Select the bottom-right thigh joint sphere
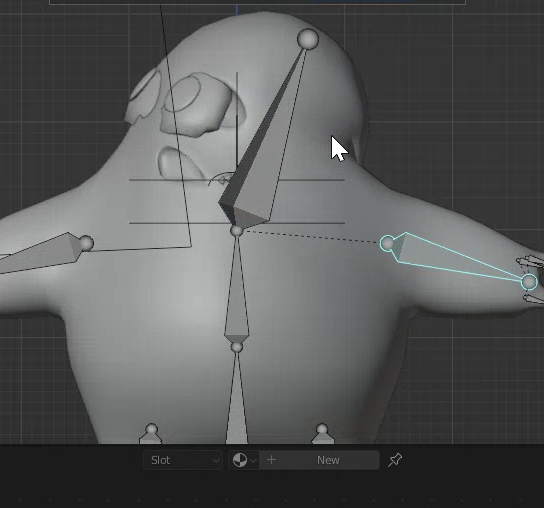The height and width of the screenshot is (508, 544). pos(322,429)
